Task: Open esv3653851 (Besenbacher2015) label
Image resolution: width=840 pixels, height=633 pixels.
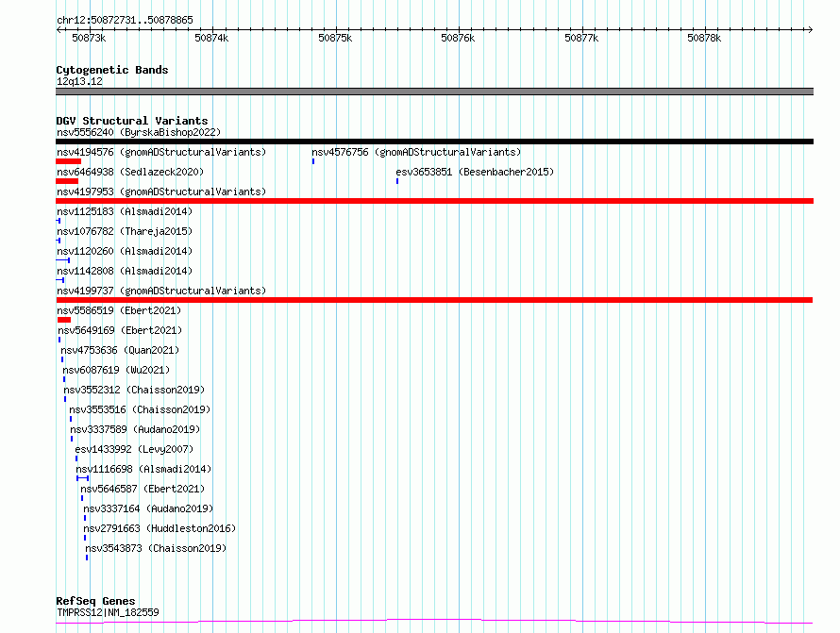Action: (x=475, y=172)
